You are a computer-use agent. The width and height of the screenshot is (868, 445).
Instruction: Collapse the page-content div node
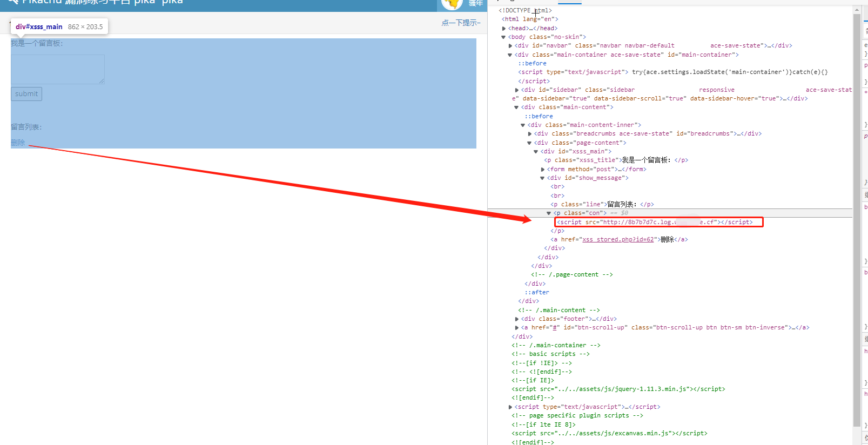(x=529, y=143)
